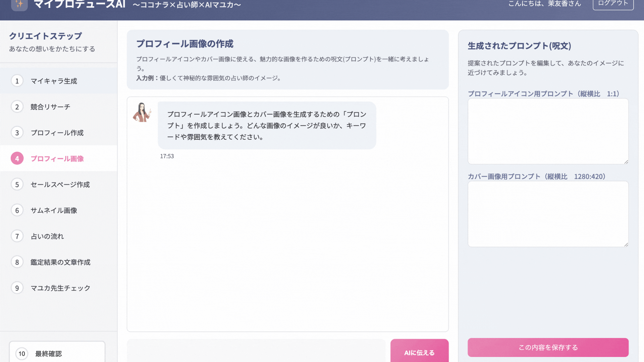Click the sparkle app logo icon
644x362 pixels.
click(x=19, y=4)
